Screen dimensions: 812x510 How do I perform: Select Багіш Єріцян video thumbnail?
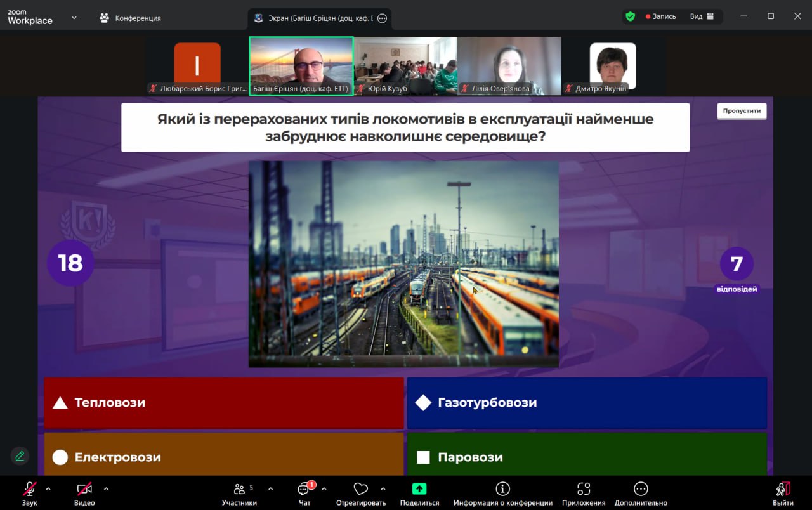(x=301, y=66)
